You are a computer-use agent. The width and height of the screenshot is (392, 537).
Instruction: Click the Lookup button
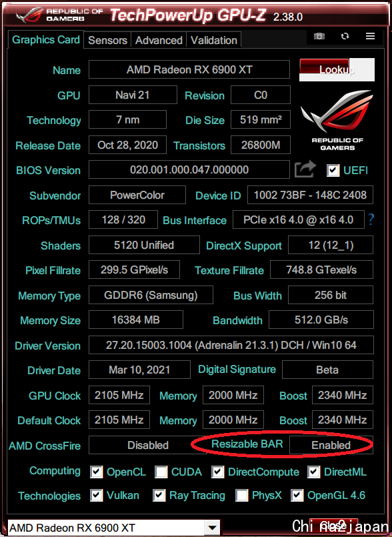337,69
